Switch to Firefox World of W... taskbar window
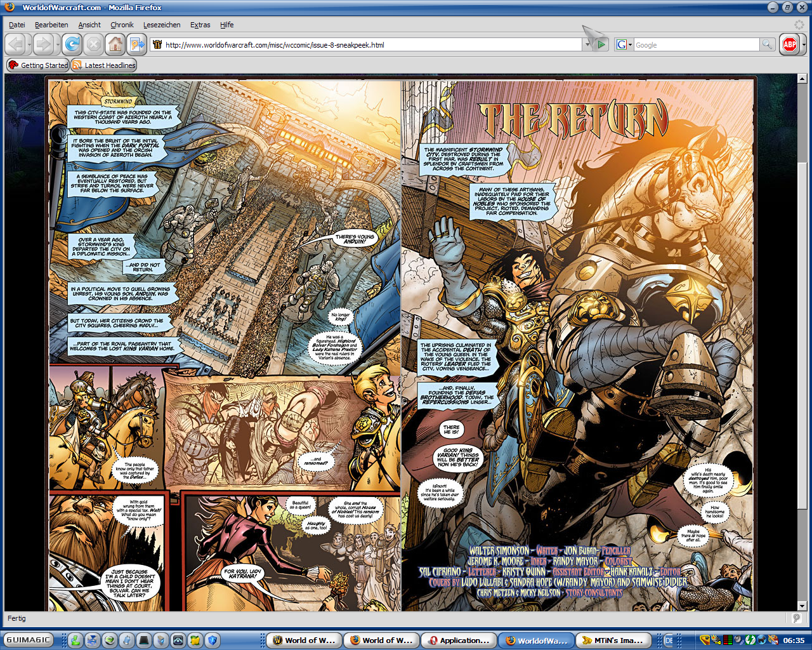 381,640
